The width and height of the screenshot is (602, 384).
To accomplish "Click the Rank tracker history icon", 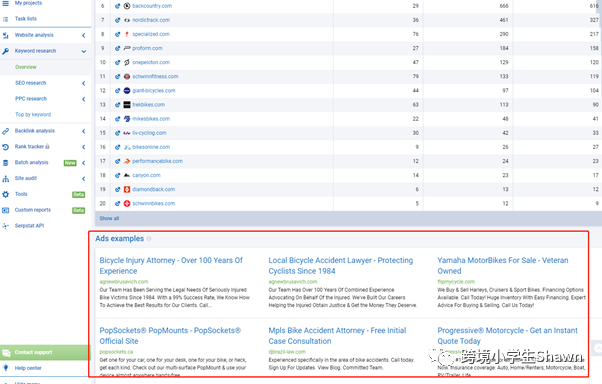I will coord(5,147).
